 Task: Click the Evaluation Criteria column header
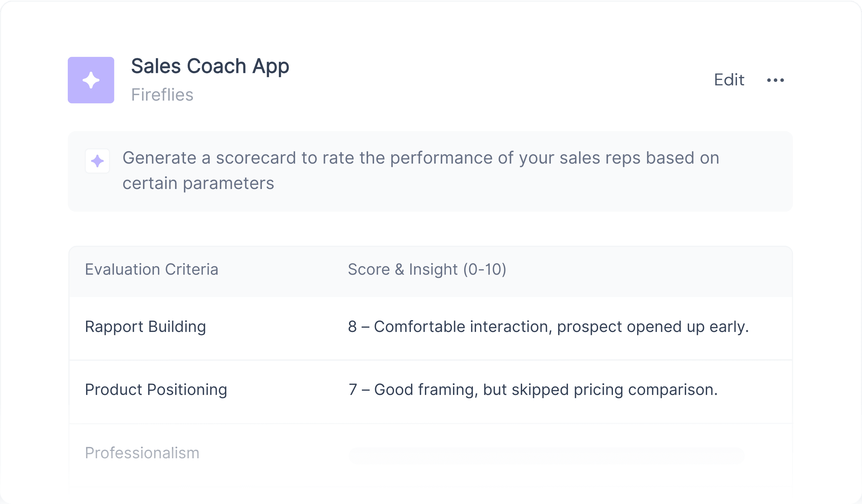coord(151,269)
